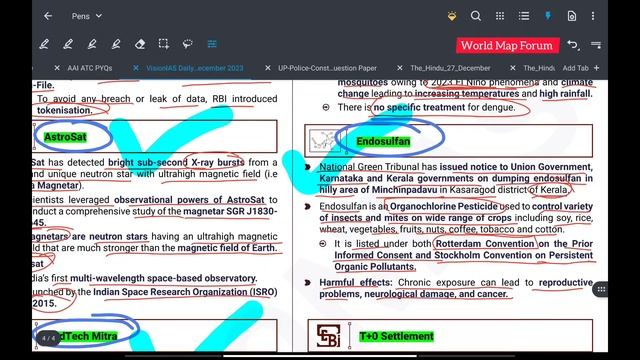Click the page indicator 4 / 4
This screenshot has width=640, height=360.
(49, 338)
